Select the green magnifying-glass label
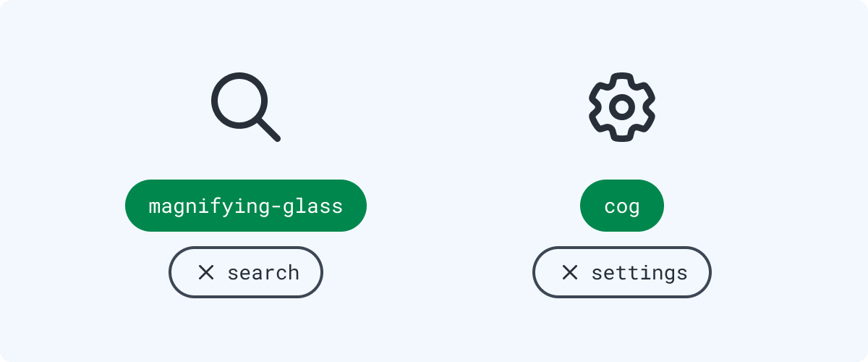This screenshot has height=362, width=868. point(246,206)
